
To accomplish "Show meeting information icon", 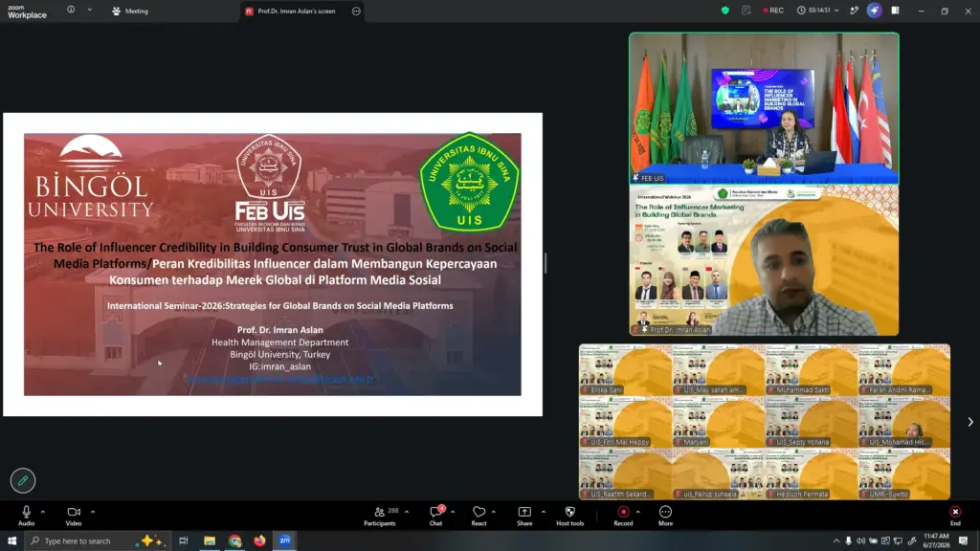I will click(71, 10).
